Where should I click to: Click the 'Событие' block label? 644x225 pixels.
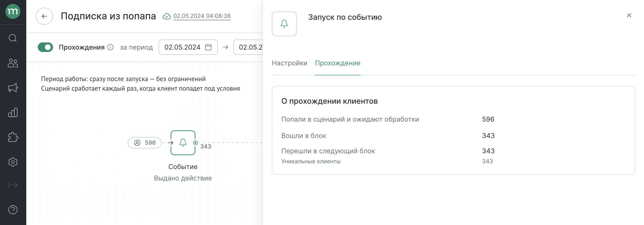tap(183, 167)
